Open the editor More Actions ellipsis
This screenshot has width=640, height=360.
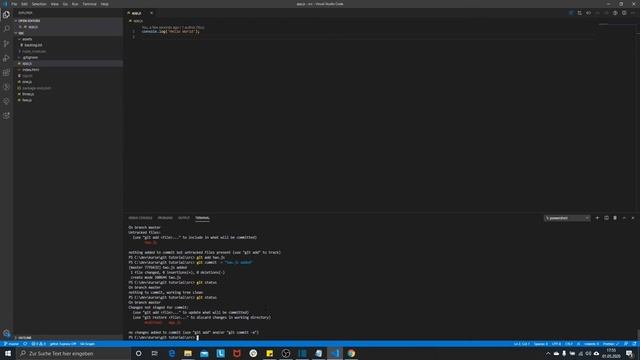[x=633, y=13]
